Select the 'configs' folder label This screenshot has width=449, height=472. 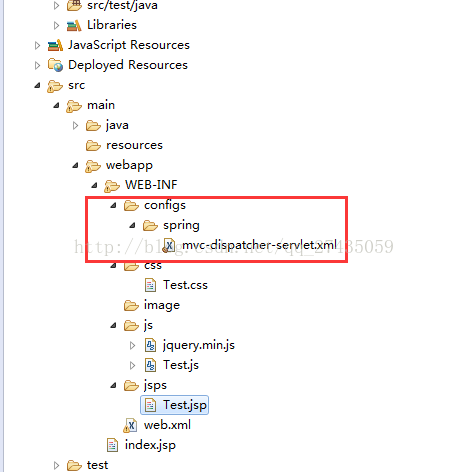pyautogui.click(x=165, y=206)
